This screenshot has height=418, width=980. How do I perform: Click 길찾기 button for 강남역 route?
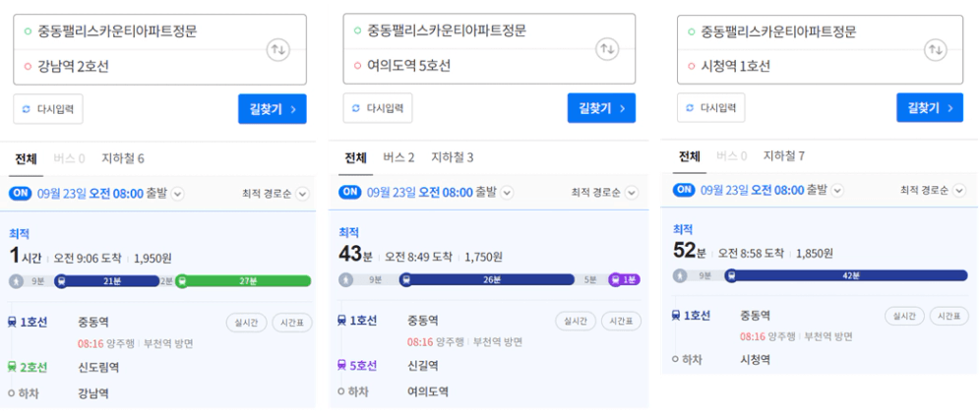(x=273, y=109)
